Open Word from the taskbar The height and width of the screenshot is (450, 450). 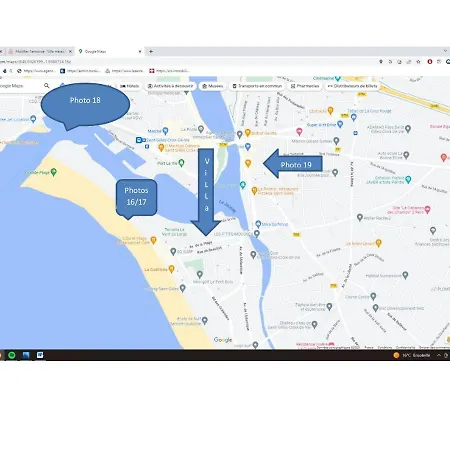[40, 355]
